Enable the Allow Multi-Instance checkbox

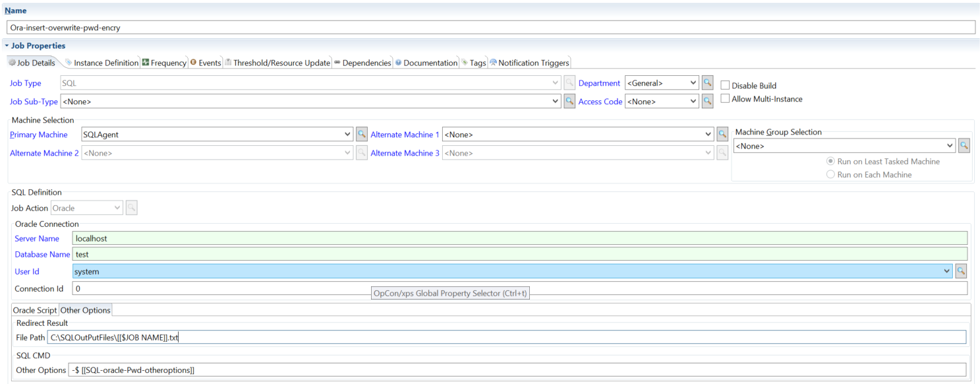click(725, 99)
